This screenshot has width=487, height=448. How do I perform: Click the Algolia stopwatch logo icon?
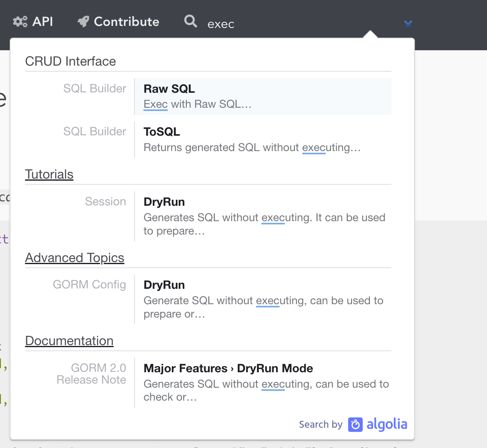(355, 424)
